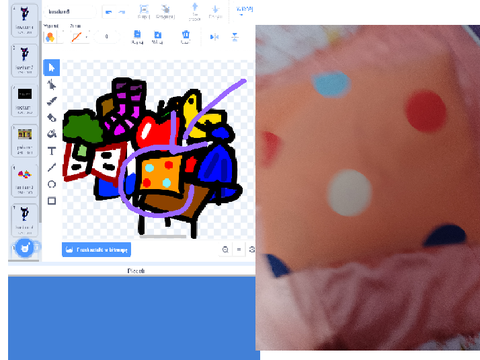Undo the last paint action
The height and width of the screenshot is (360, 480).
pyautogui.click(x=108, y=12)
